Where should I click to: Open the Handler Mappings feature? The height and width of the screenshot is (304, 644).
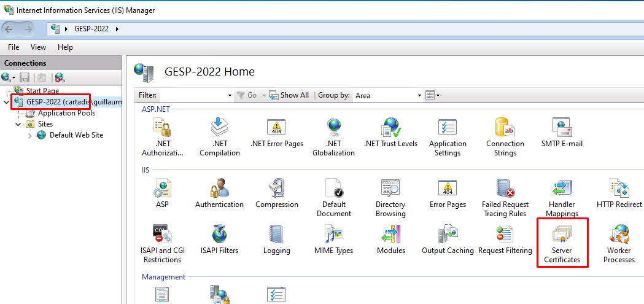pyautogui.click(x=562, y=198)
